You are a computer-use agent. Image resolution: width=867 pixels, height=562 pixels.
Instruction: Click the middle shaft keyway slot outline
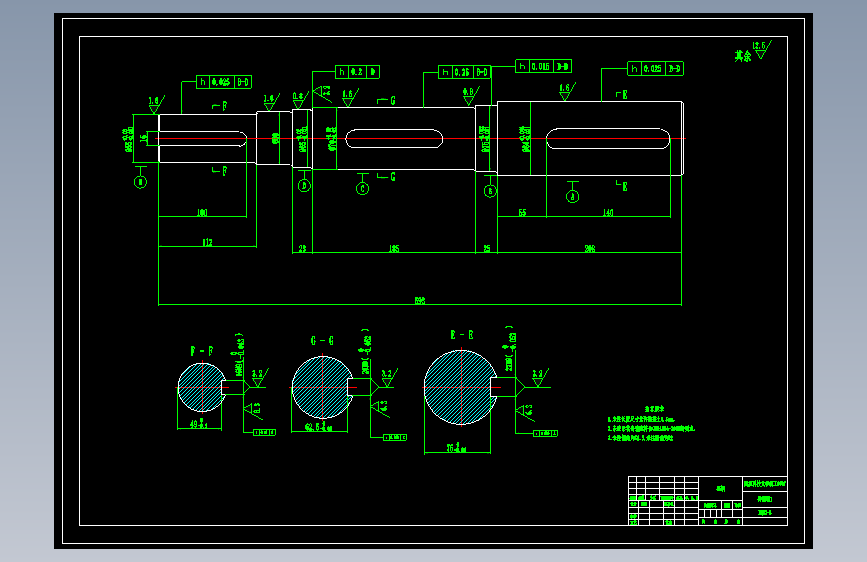394,138
